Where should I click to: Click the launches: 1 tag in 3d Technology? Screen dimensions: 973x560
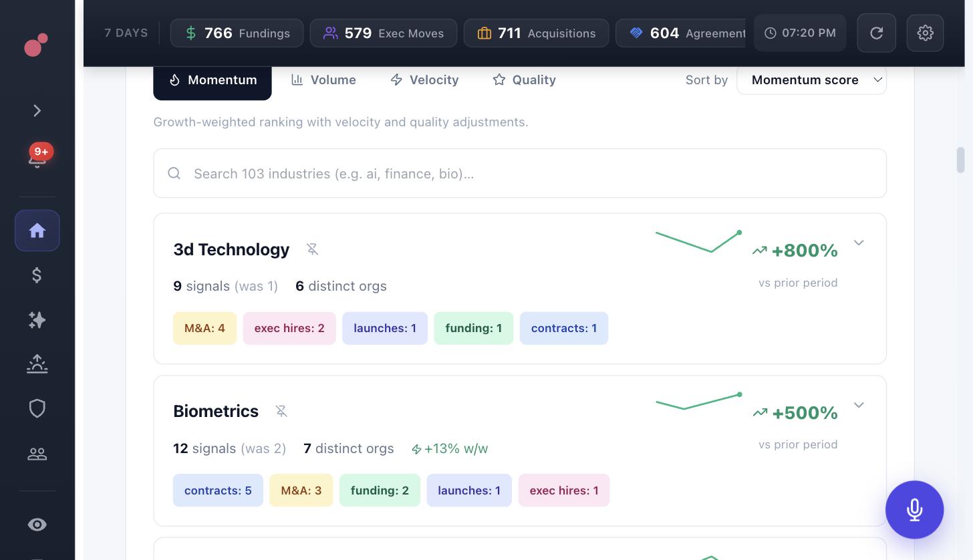click(x=385, y=328)
